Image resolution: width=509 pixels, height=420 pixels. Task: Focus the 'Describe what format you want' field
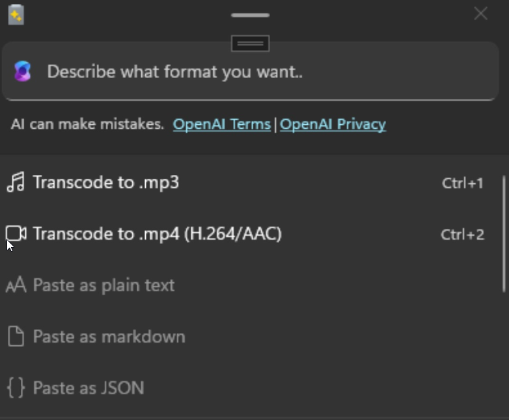click(x=260, y=72)
